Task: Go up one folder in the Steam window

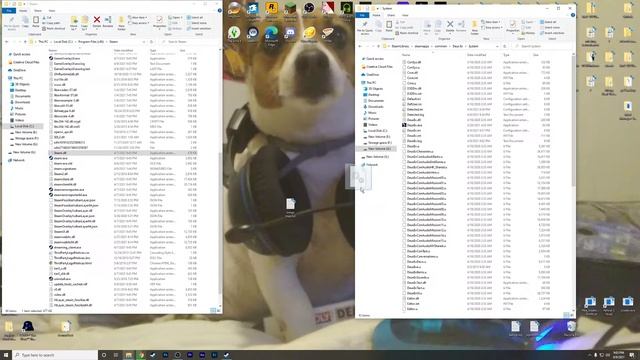Action: 25,42
